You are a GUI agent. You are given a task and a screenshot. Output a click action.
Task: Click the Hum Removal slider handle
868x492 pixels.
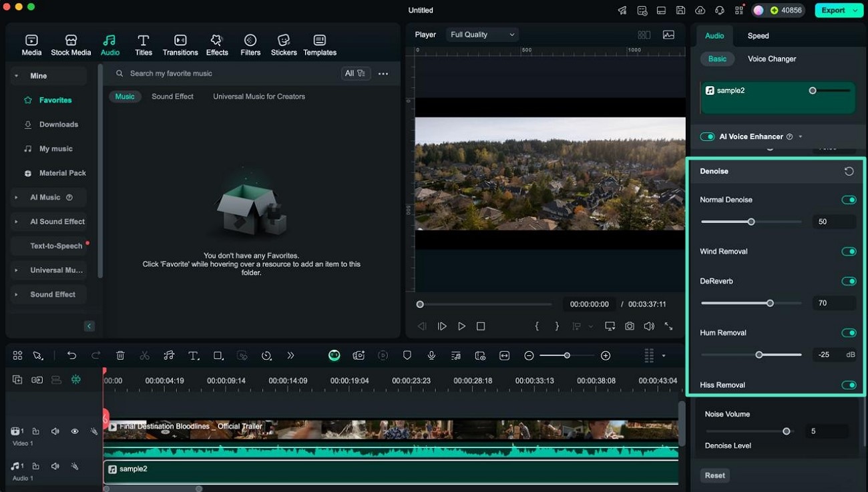(x=759, y=355)
